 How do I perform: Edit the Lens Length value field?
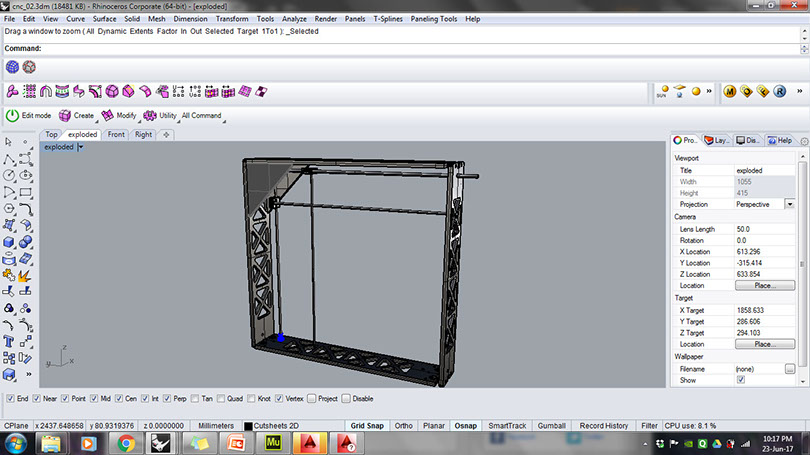[765, 229]
